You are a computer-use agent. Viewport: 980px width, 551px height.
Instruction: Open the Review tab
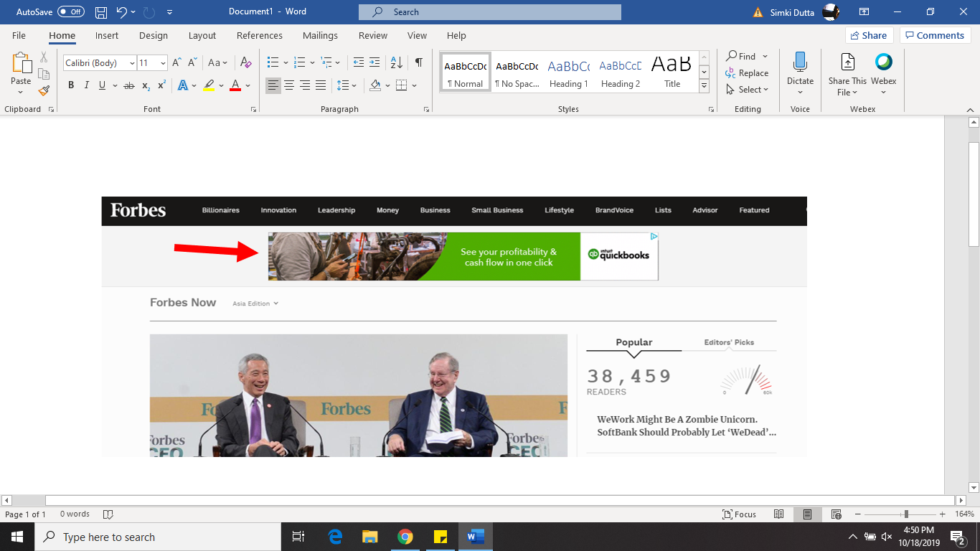pyautogui.click(x=373, y=35)
